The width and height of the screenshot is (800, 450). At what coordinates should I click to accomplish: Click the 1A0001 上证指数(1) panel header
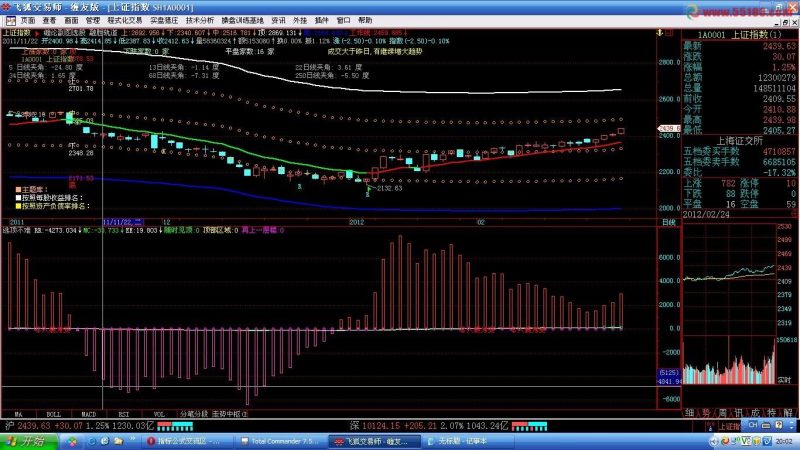(x=739, y=35)
